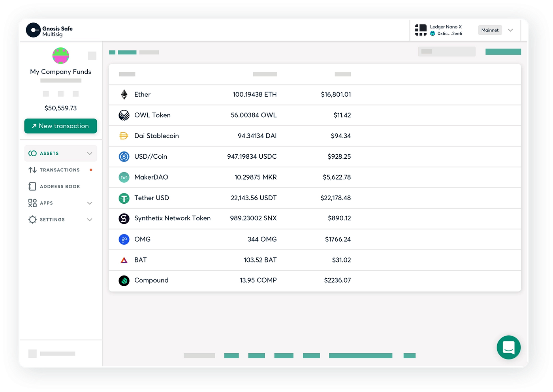Click the Mainnet network badge

coord(490,30)
